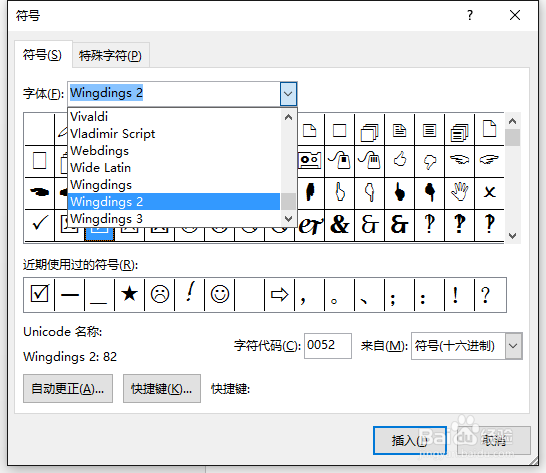The height and width of the screenshot is (473, 546).
Task: Select the black left-pointing hand symbol
Action: [x=39, y=193]
